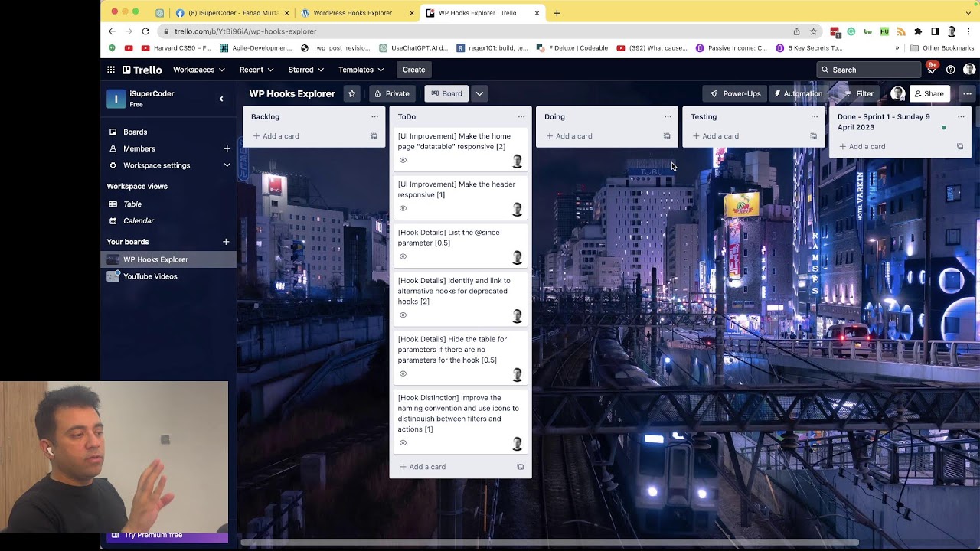980x551 pixels.
Task: Open ToDo list actions menu
Action: pyautogui.click(x=521, y=117)
